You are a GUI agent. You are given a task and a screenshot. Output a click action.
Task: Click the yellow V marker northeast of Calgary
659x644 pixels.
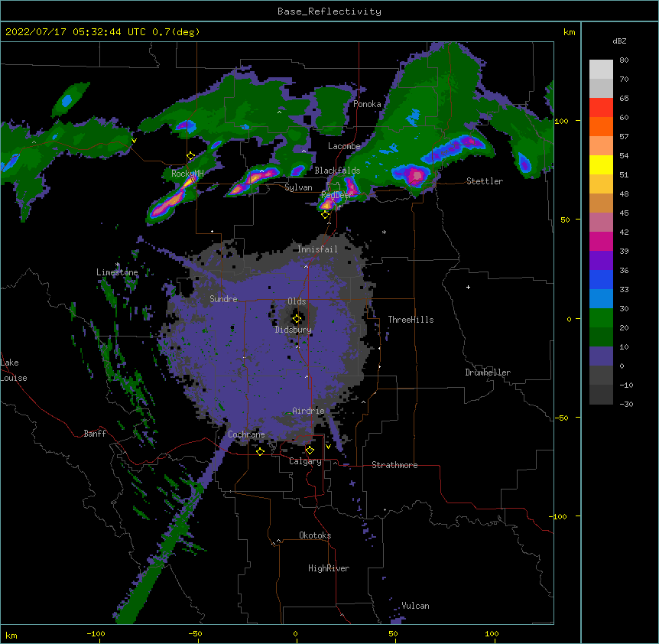(x=328, y=447)
